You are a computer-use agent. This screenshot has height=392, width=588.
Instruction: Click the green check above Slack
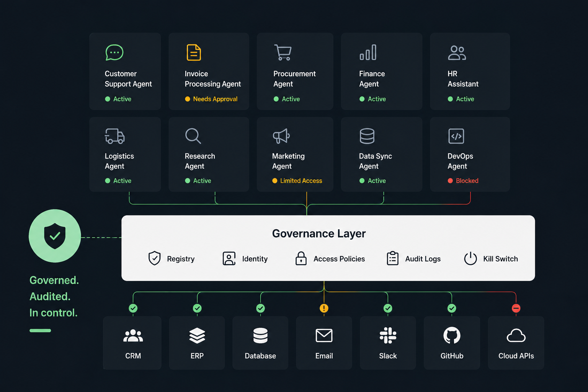tap(388, 308)
